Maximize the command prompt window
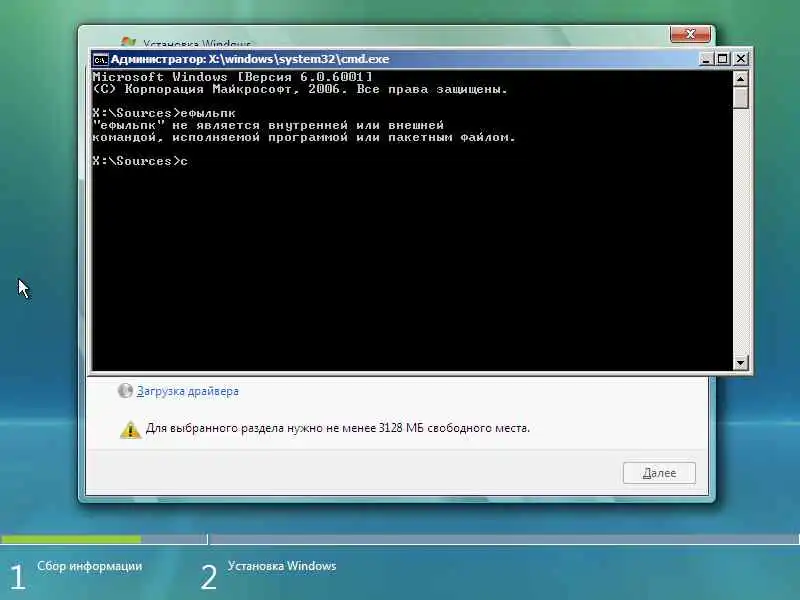Image resolution: width=800 pixels, height=600 pixels. point(723,59)
